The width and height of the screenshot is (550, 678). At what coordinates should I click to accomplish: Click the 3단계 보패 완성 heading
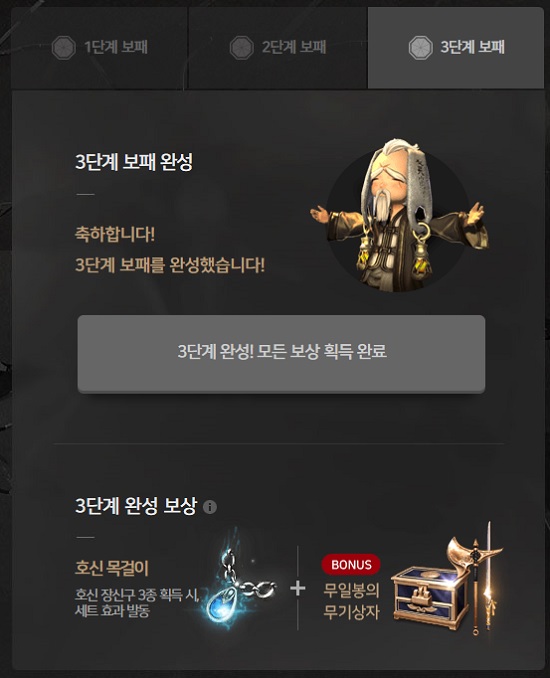[134, 162]
